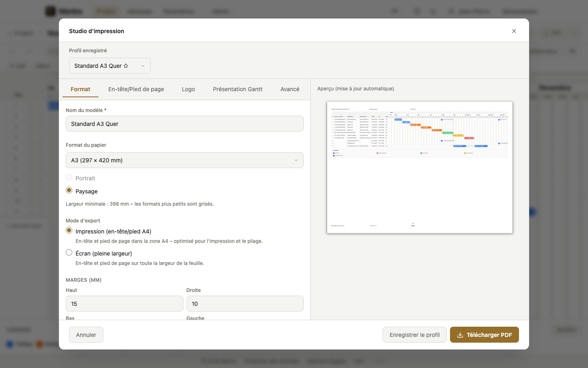Expand the Format du papier dropdown

point(185,160)
